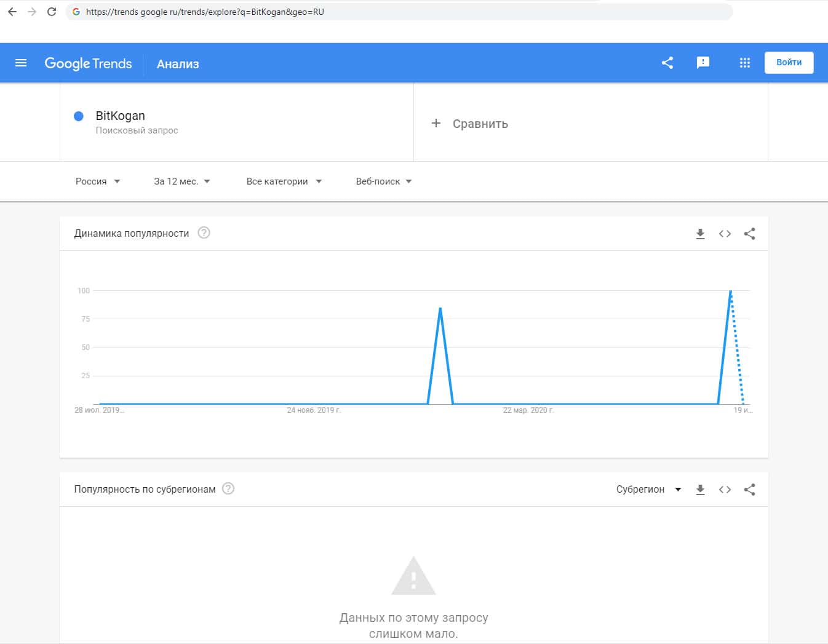The height and width of the screenshot is (644, 828).
Task: Send feedback using the header speech icon
Action: coord(703,63)
